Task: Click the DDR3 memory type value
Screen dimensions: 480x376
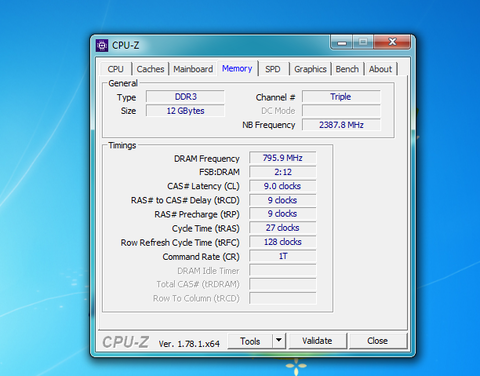Action: (185, 97)
